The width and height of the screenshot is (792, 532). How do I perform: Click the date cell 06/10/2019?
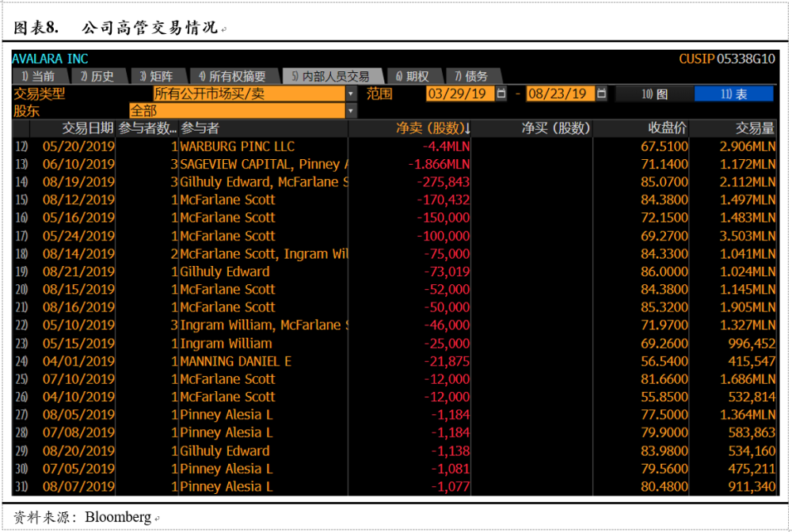pyautogui.click(x=78, y=164)
